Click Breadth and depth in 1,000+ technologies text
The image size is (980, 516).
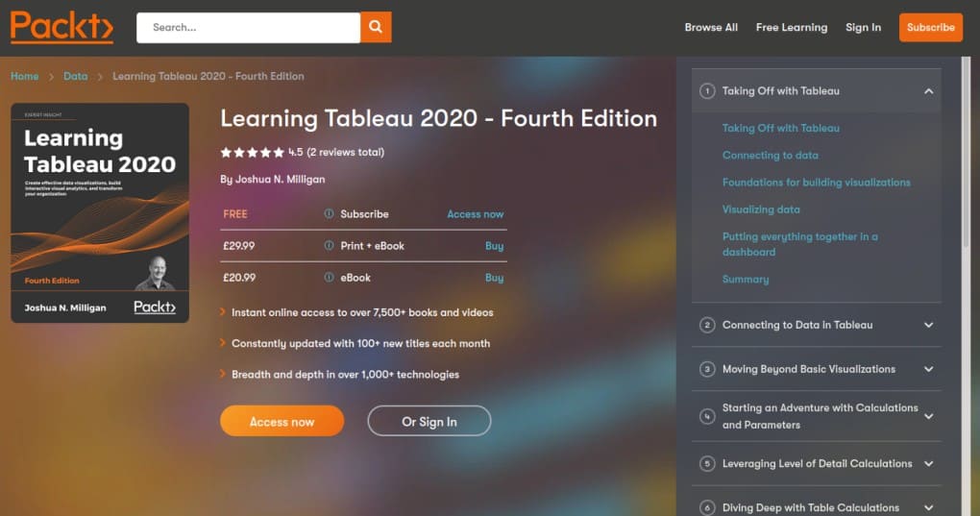(345, 375)
